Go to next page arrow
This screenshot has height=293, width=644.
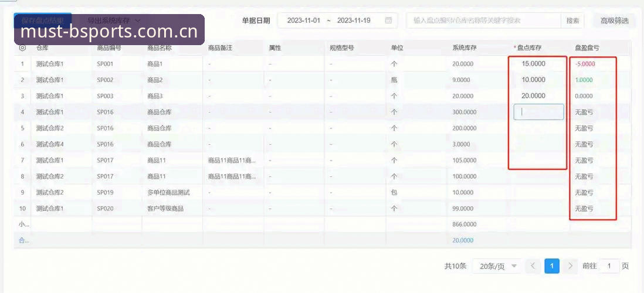coord(570,266)
